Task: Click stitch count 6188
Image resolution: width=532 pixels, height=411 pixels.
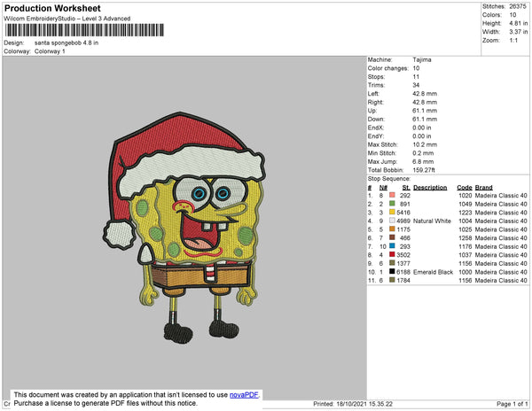Action: (403, 272)
